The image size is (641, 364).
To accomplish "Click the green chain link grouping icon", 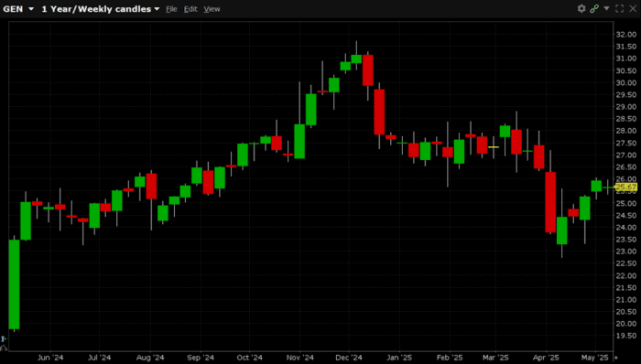I will pos(594,8).
